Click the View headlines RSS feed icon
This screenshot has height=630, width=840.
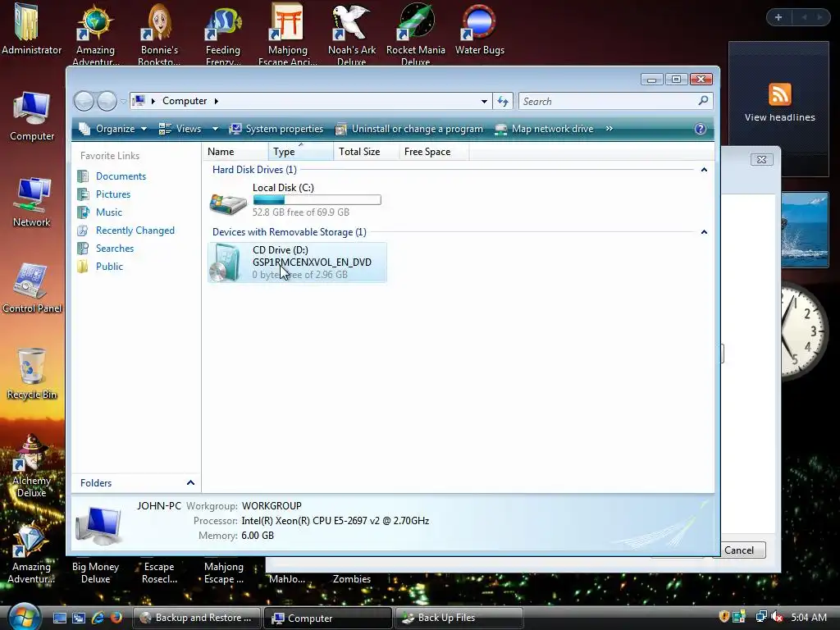779,94
